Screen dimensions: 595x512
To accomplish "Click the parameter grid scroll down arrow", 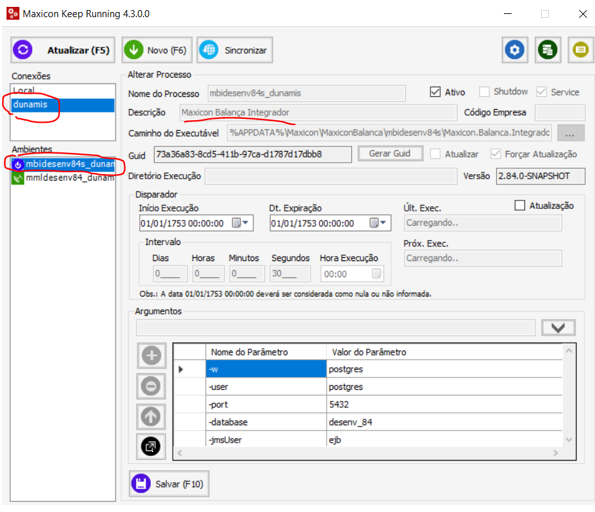I will coord(569,440).
